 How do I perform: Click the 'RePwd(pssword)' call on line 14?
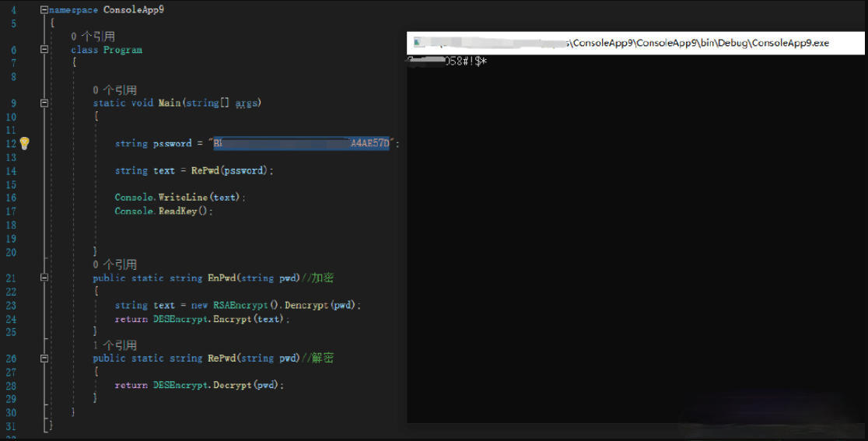pos(229,170)
